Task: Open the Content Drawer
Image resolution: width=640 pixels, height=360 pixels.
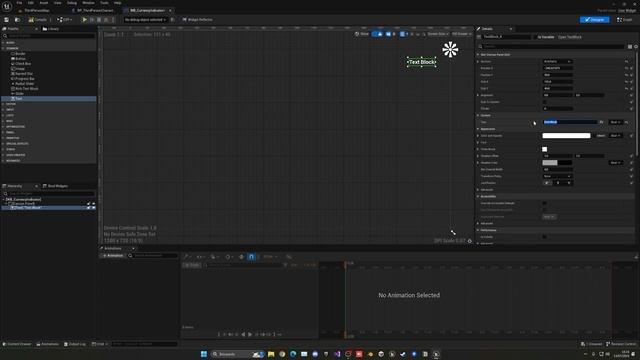Action: click(17, 344)
